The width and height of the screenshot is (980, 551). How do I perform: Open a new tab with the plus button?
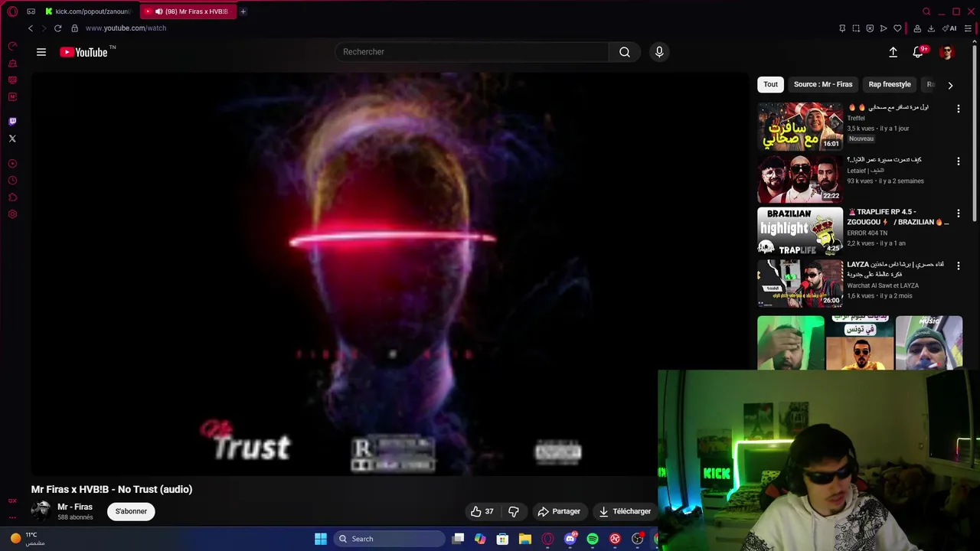[243, 11]
